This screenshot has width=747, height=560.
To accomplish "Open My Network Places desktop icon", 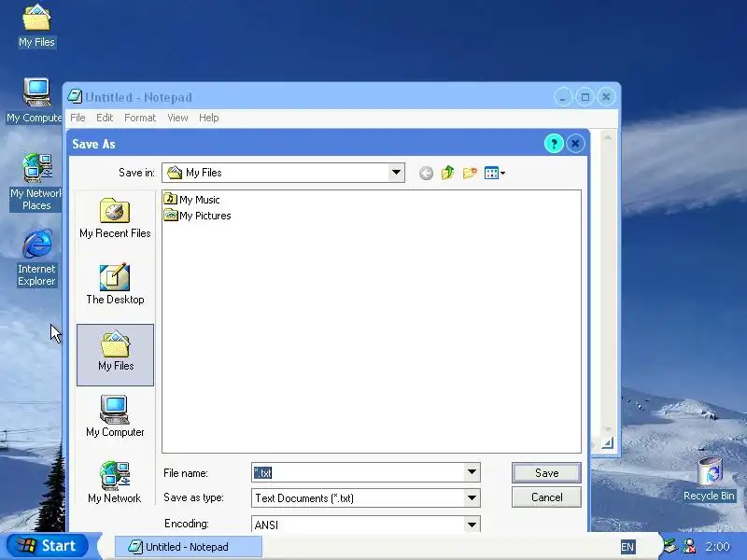I will [36, 182].
